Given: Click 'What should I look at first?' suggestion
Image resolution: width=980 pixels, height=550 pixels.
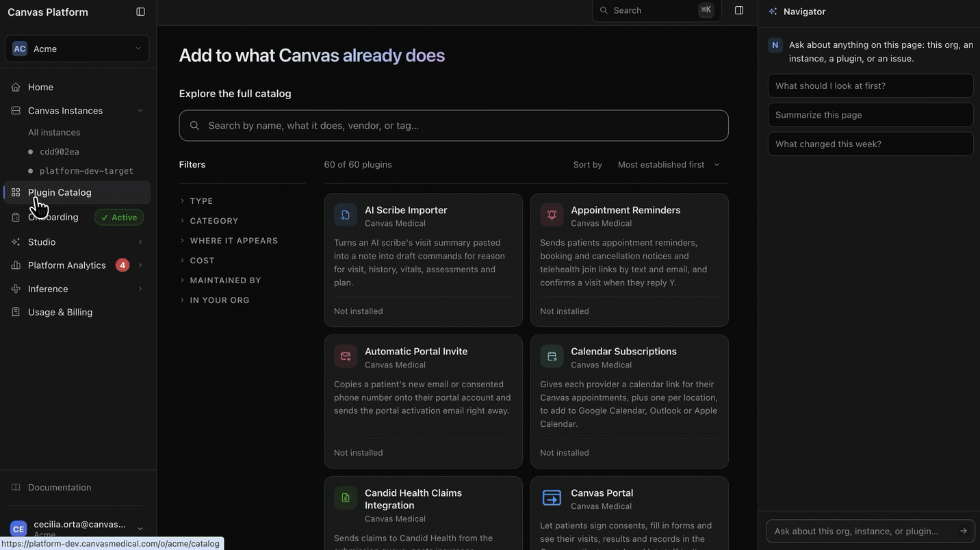Looking at the screenshot, I should click(871, 86).
